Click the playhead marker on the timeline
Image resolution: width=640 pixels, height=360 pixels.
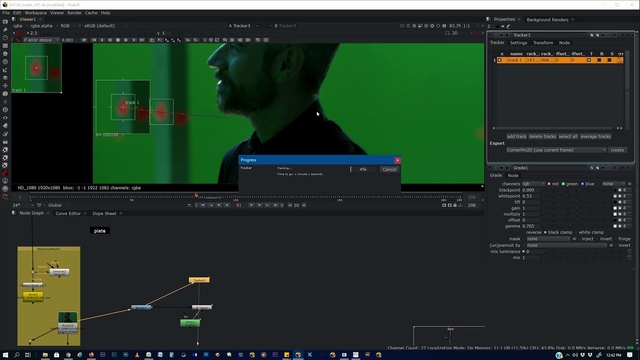tap(196, 196)
